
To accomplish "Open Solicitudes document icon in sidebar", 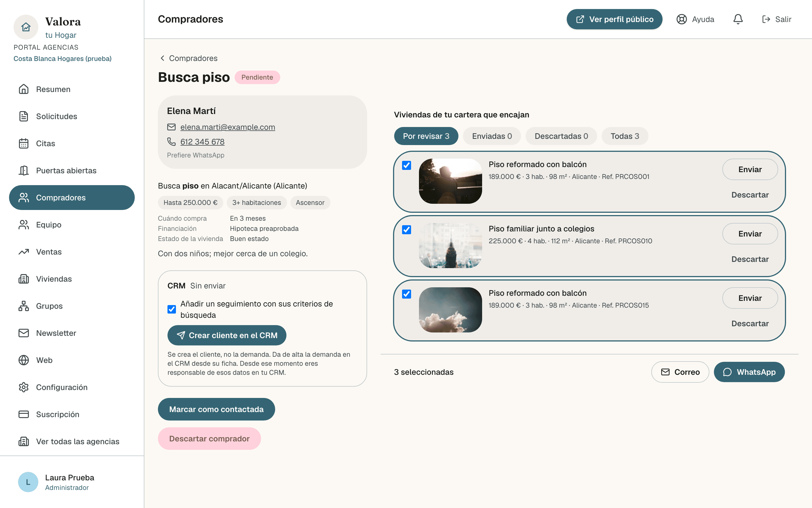I will pyautogui.click(x=23, y=116).
